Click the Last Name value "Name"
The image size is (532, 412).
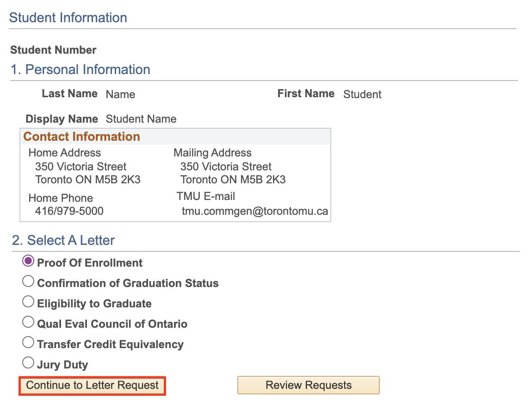click(x=120, y=94)
